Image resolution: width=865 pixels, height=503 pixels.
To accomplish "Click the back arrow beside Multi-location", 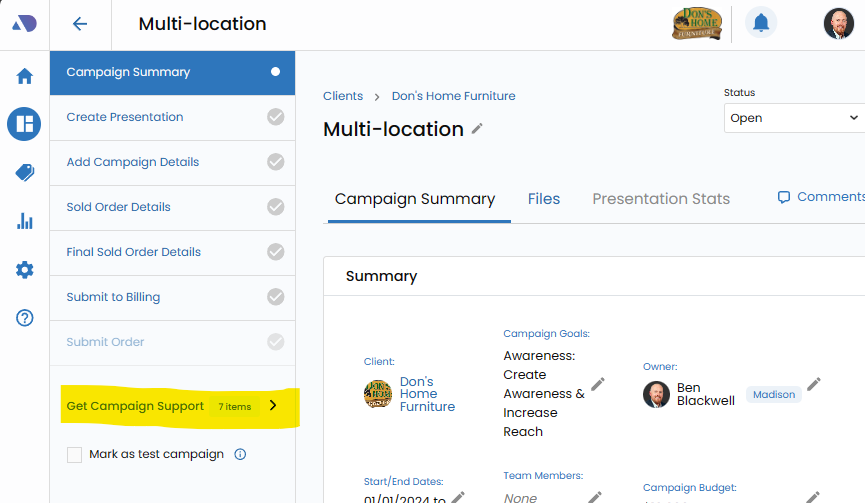I will (x=80, y=24).
